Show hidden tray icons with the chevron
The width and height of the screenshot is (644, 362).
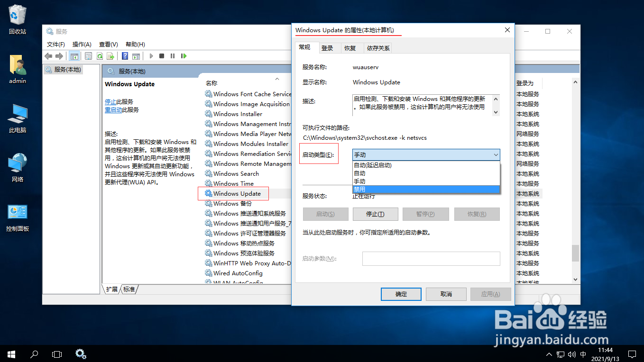pos(549,354)
